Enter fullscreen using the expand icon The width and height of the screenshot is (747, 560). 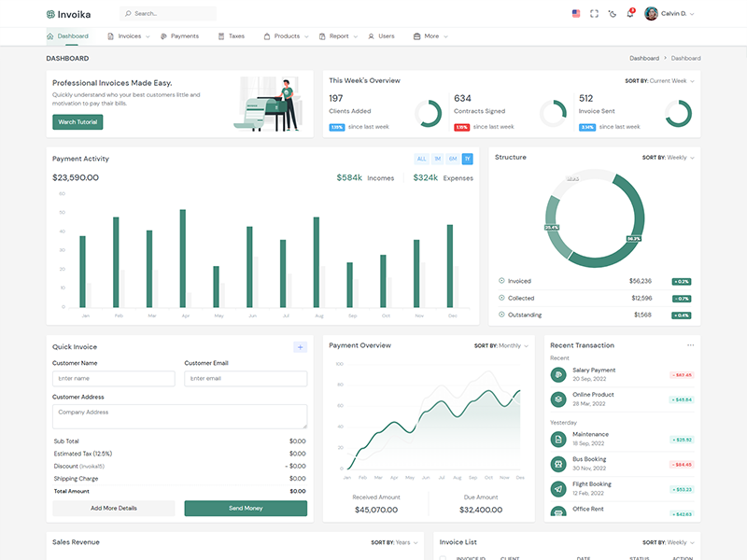[x=594, y=14]
